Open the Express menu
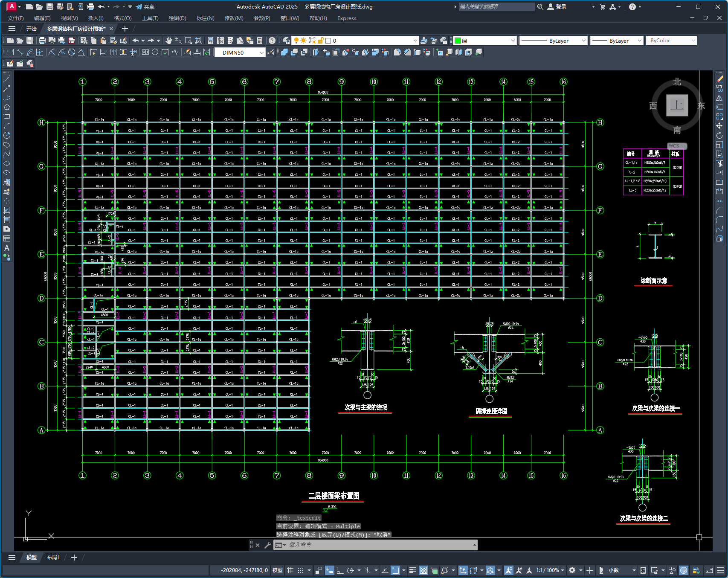This screenshot has height=578, width=728. pyautogui.click(x=347, y=18)
